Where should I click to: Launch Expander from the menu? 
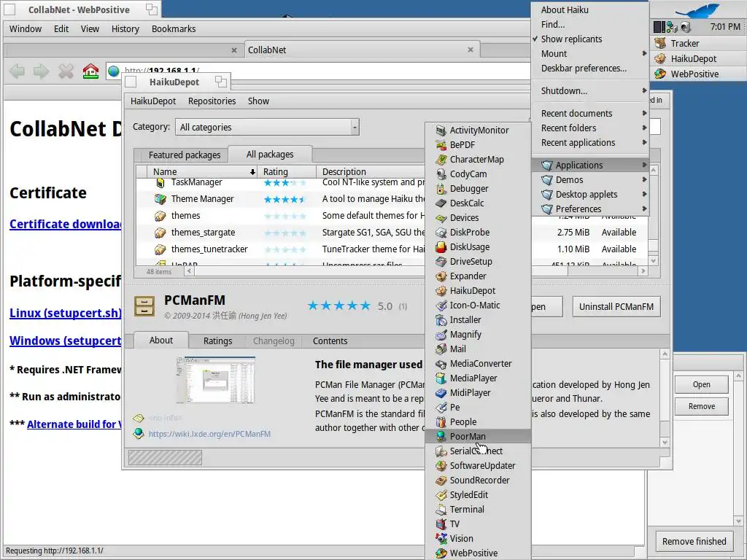coord(478,276)
